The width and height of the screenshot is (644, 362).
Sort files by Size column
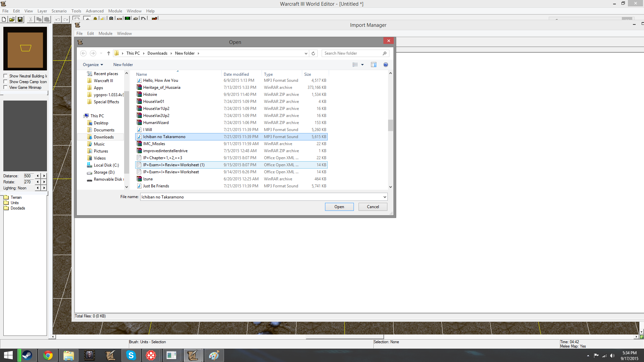click(x=315, y=74)
